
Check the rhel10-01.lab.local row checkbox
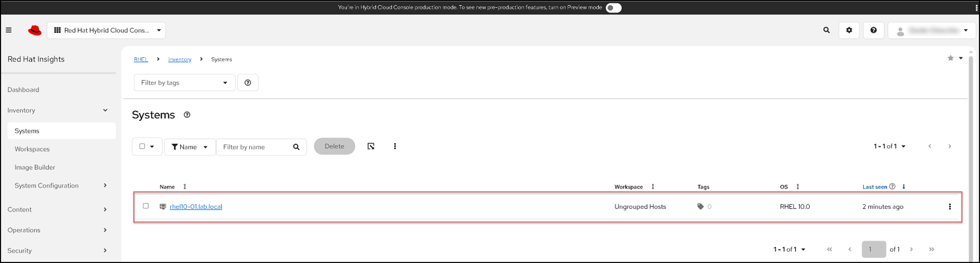click(x=146, y=206)
